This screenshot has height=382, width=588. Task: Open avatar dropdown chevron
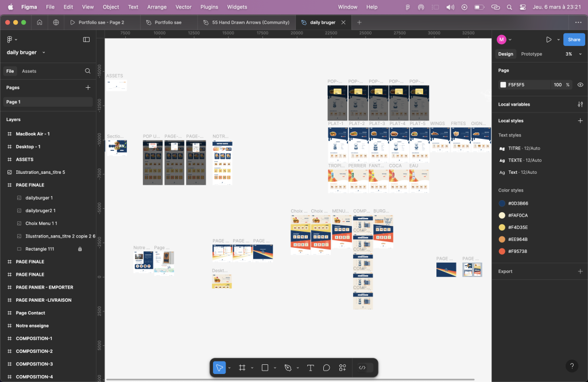510,40
